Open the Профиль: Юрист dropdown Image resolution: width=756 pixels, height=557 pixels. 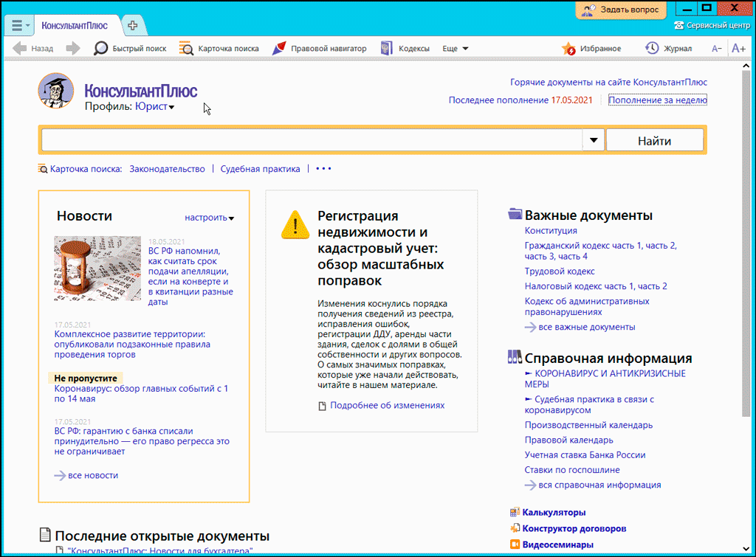pos(154,106)
